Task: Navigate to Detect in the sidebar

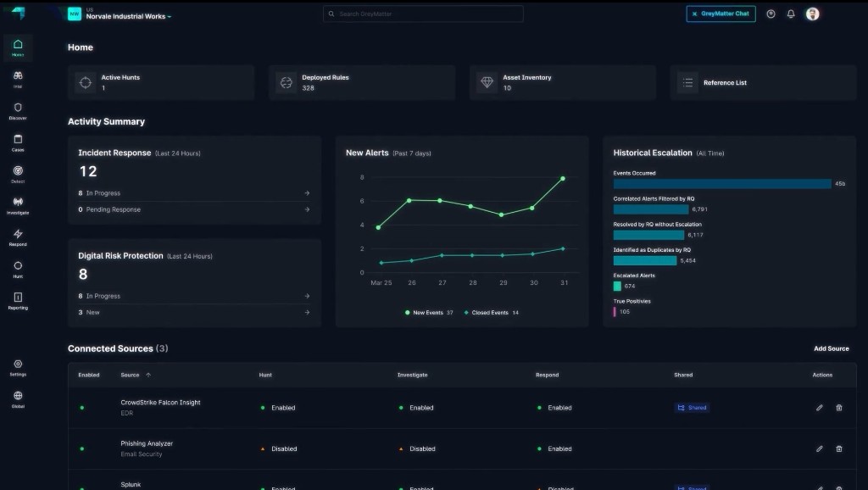Action: 18,174
